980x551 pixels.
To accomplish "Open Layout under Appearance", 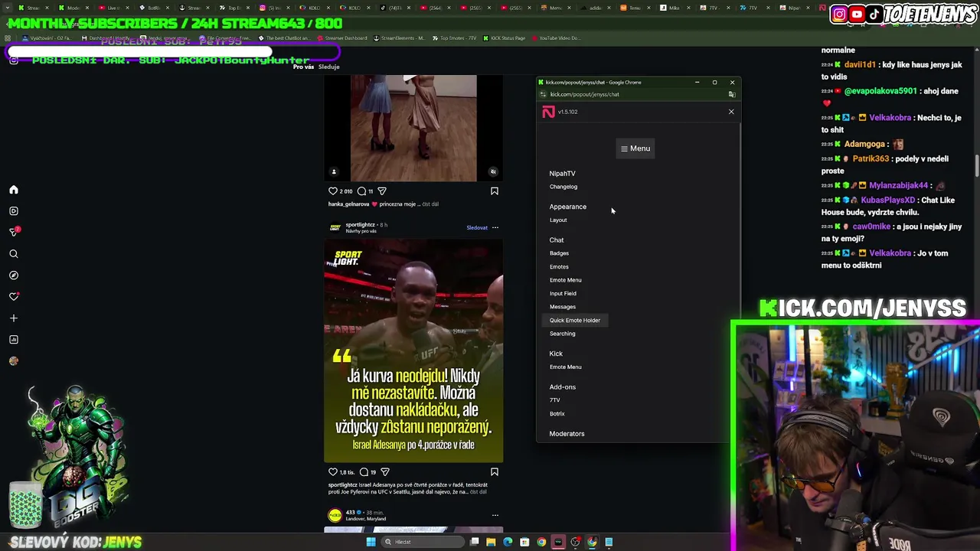I will coord(558,220).
